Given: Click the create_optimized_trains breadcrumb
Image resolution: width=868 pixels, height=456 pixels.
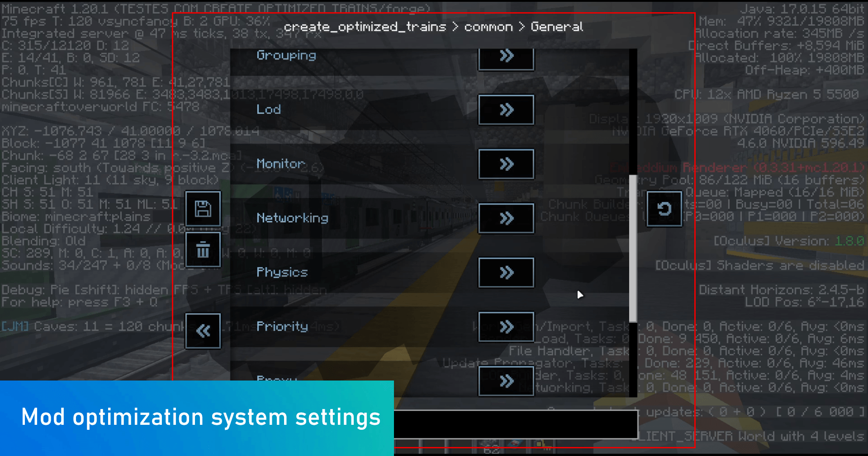Looking at the screenshot, I should (365, 27).
